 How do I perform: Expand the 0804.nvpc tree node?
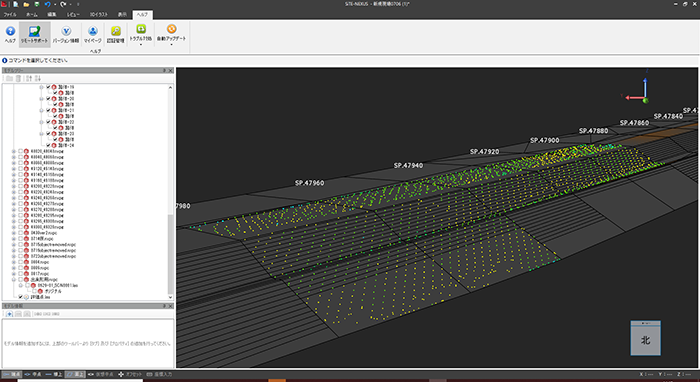pos(14,262)
